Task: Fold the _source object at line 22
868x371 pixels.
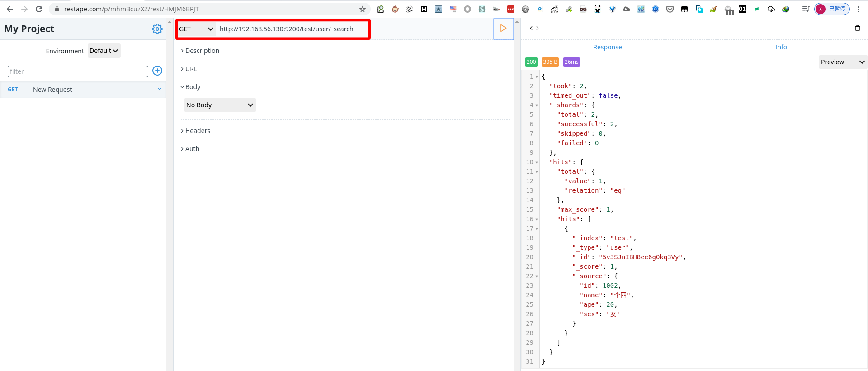Action: pos(537,276)
